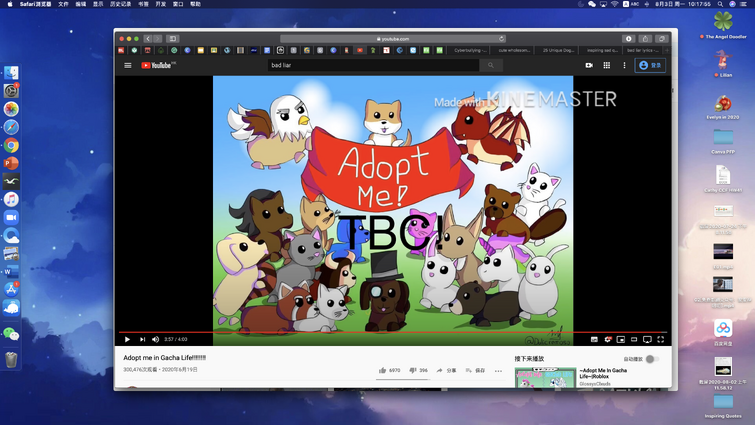Like the video with thumbs up
This screenshot has width=755, height=425.
[x=389, y=371]
